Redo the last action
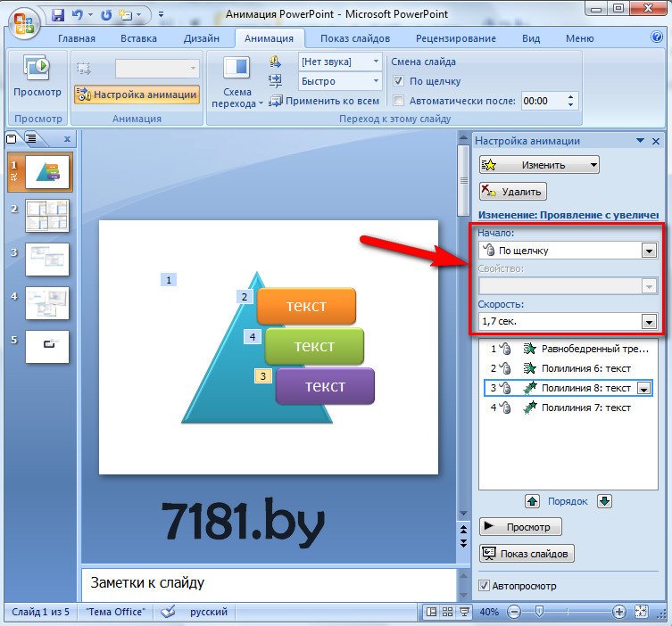 click(106, 15)
